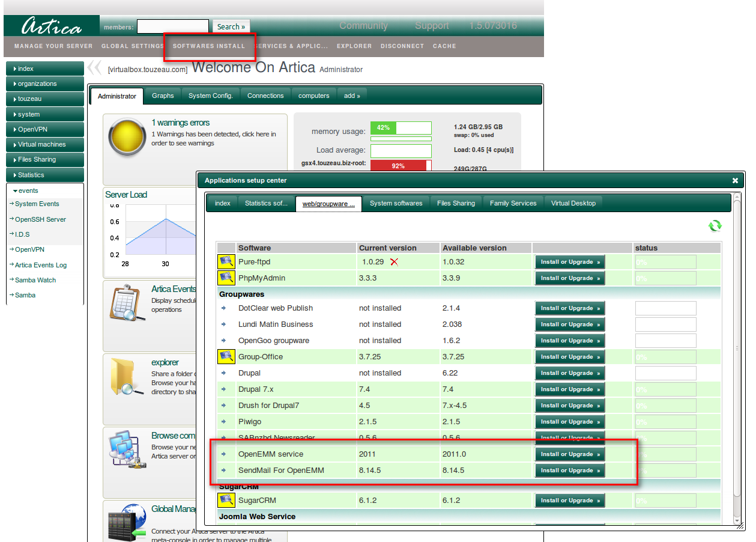Screen dimensions: 756x542
Task: Click Install or Upgrade for Drupal
Action: click(x=570, y=373)
